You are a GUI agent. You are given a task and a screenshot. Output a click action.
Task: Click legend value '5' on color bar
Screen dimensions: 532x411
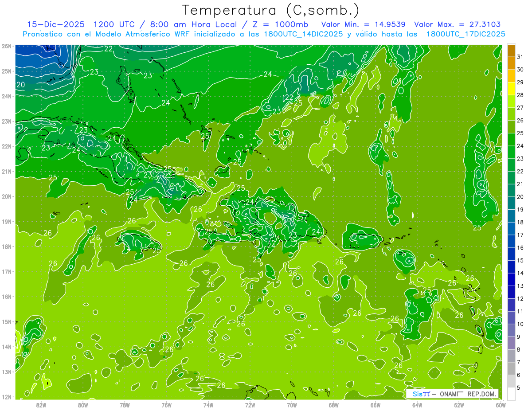click(519, 388)
